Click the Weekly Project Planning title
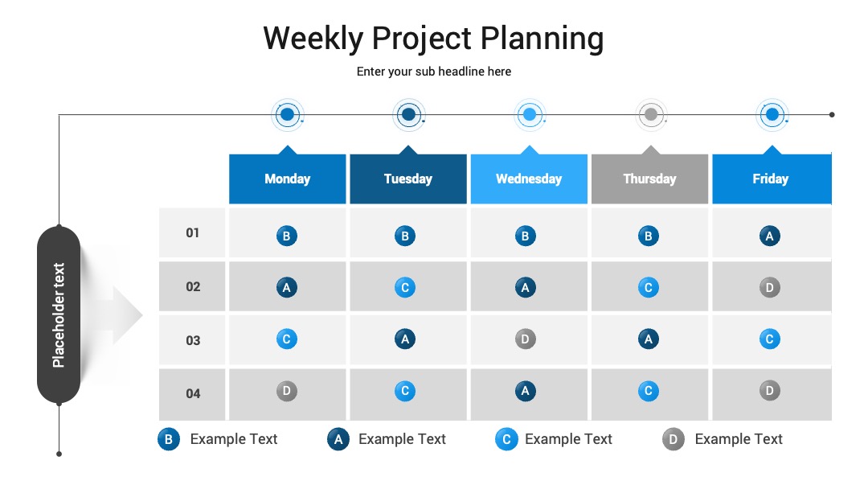This screenshot has height=489, width=868. (x=433, y=39)
